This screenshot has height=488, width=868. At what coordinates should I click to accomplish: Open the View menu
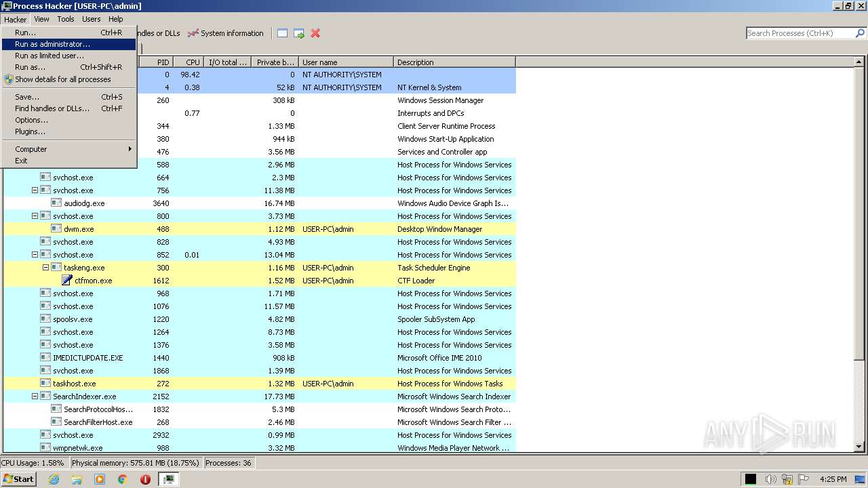[x=41, y=19]
